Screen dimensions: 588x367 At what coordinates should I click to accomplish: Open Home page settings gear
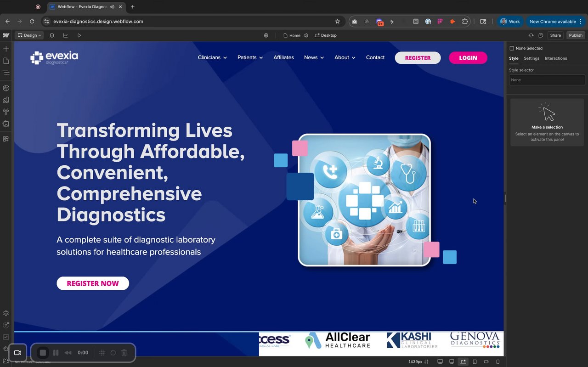pyautogui.click(x=306, y=35)
